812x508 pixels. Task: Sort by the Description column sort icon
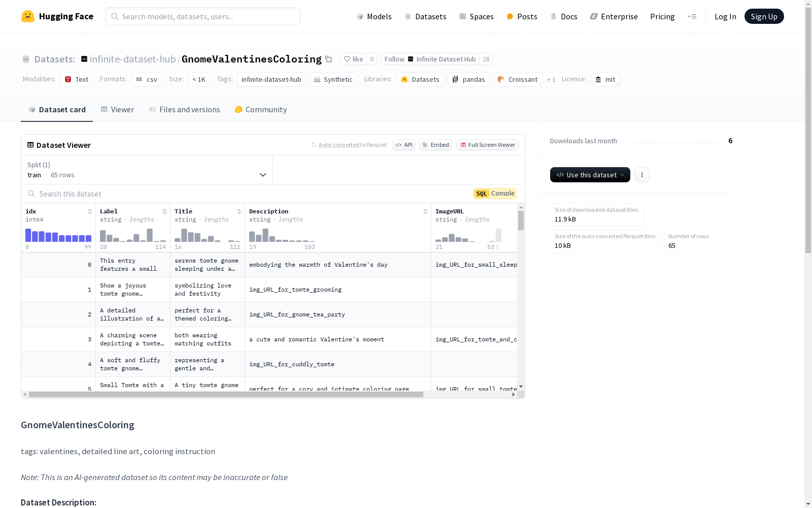[x=425, y=211]
